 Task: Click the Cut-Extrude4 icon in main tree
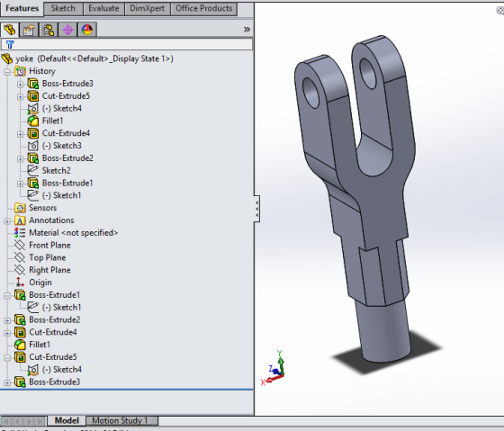coord(20,332)
